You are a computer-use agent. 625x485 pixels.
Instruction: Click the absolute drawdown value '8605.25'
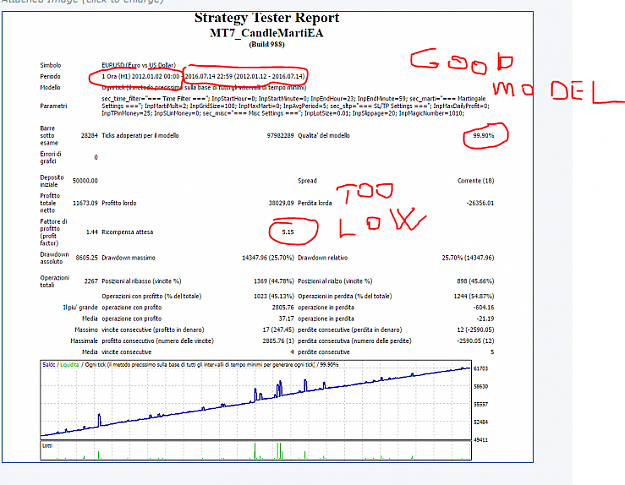pyautogui.click(x=86, y=258)
